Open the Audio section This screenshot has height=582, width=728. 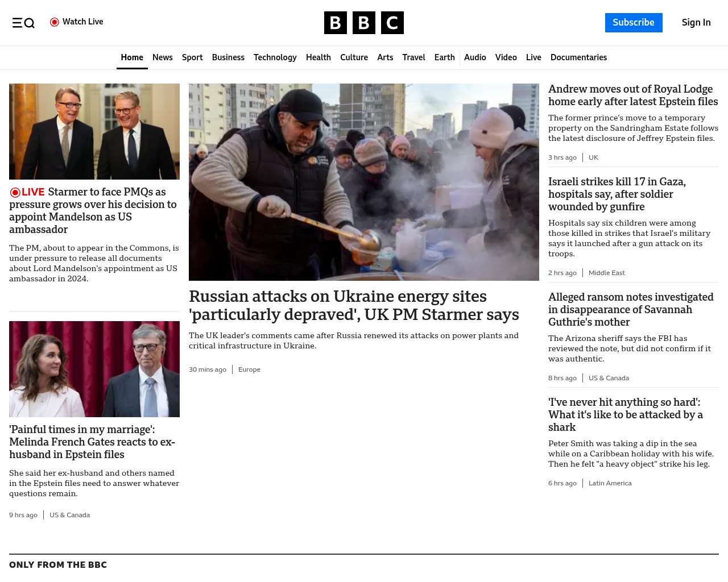click(x=475, y=57)
